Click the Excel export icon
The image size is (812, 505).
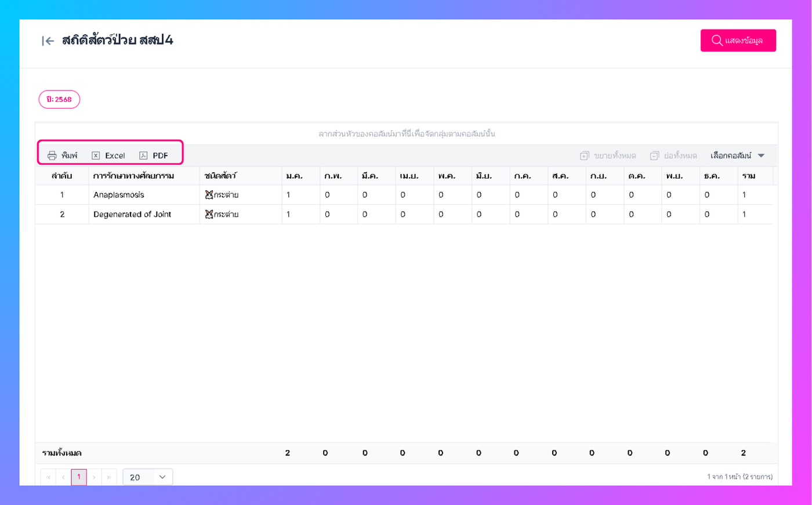point(96,155)
